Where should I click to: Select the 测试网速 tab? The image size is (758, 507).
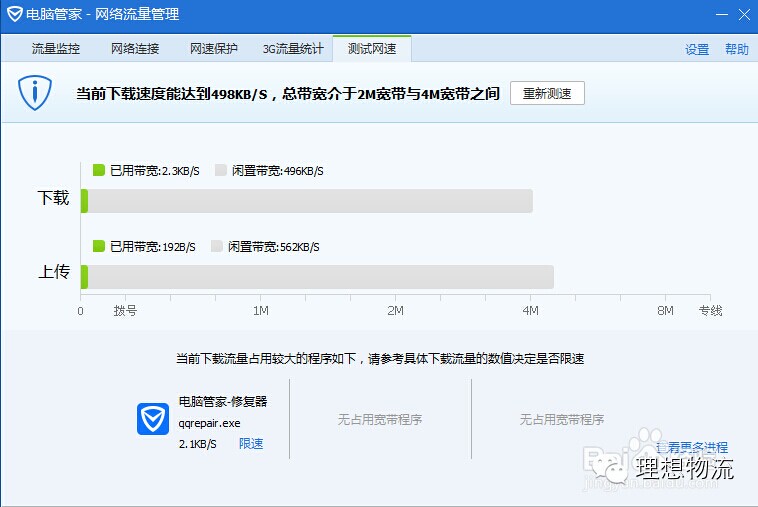coord(372,49)
